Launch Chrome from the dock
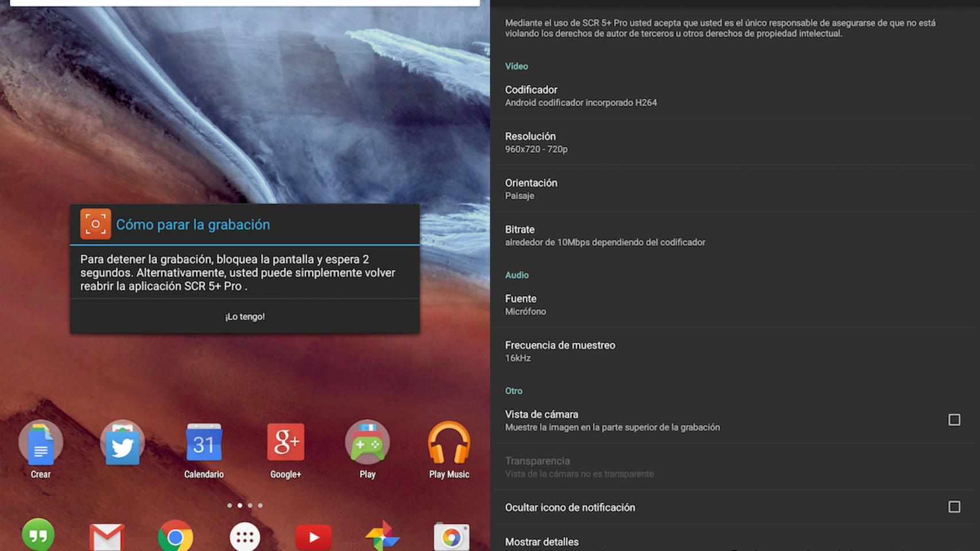 [175, 537]
